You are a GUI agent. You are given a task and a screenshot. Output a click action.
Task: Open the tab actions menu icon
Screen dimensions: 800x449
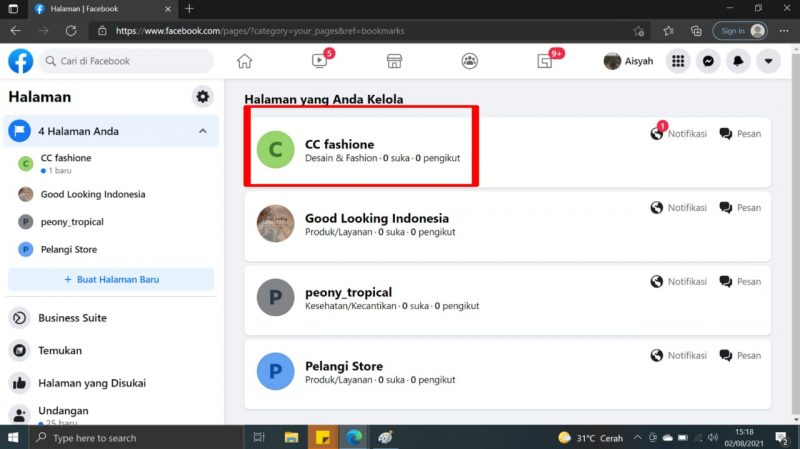[x=13, y=9]
